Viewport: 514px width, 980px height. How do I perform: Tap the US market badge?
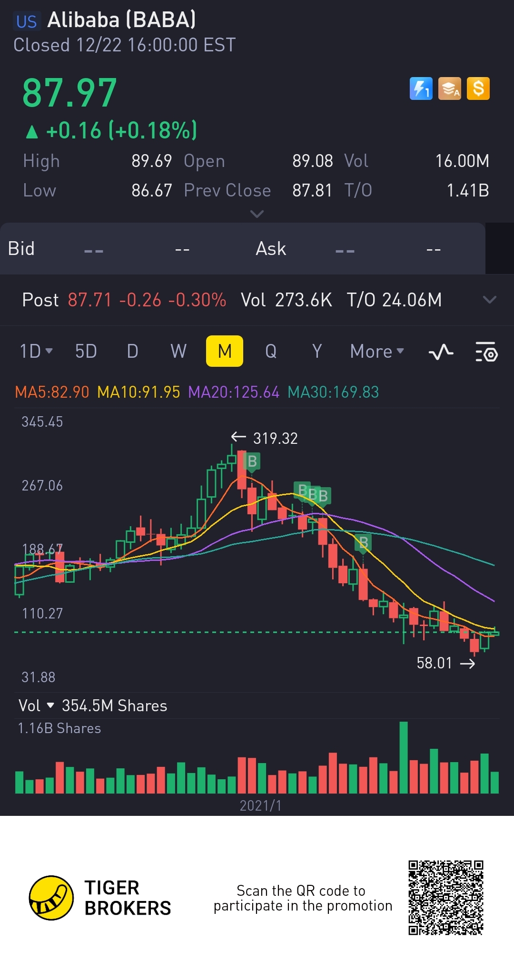27,22
